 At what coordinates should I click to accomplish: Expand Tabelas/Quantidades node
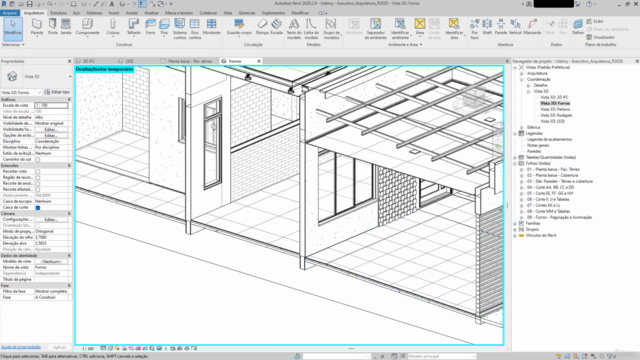(x=515, y=158)
